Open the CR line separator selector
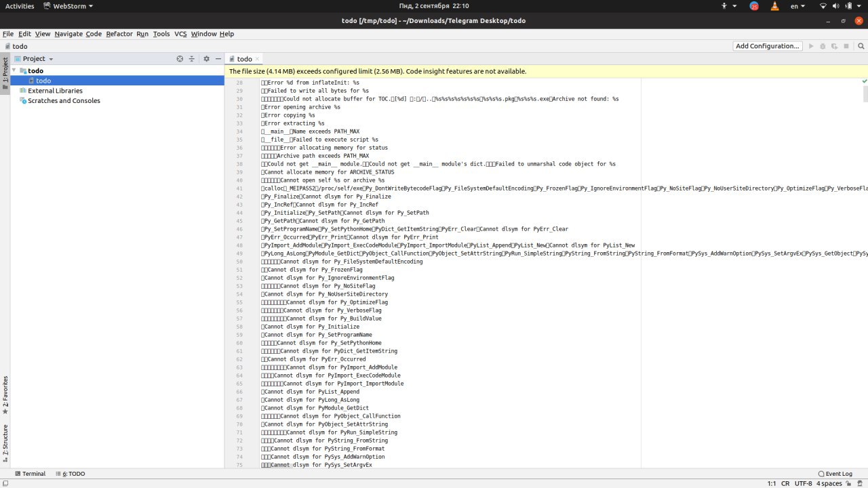The image size is (868, 488). (785, 483)
